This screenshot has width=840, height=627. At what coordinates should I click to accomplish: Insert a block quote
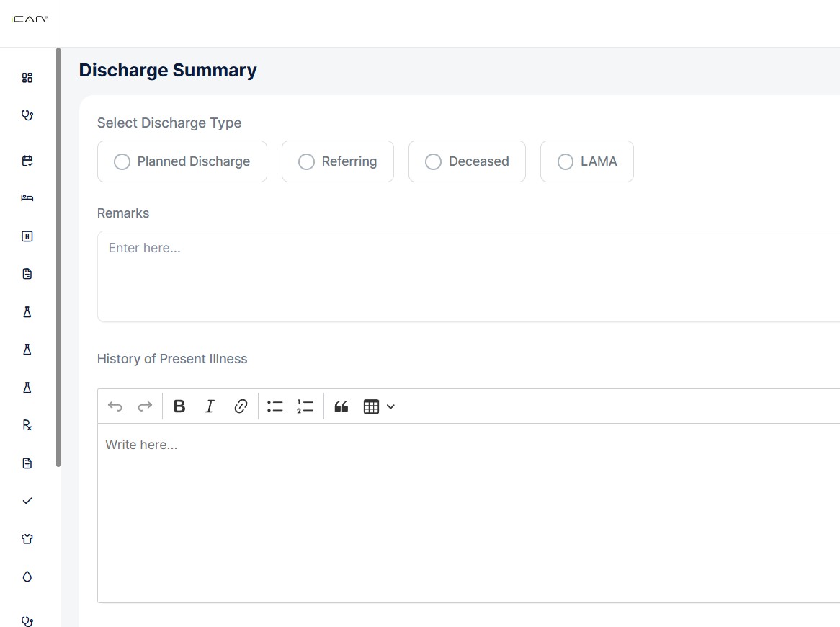coord(341,406)
